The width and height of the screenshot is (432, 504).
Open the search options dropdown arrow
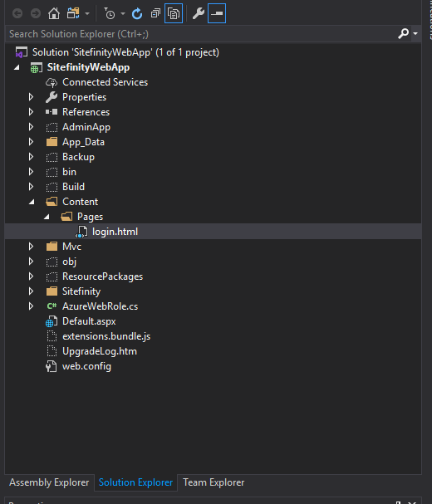415,33
